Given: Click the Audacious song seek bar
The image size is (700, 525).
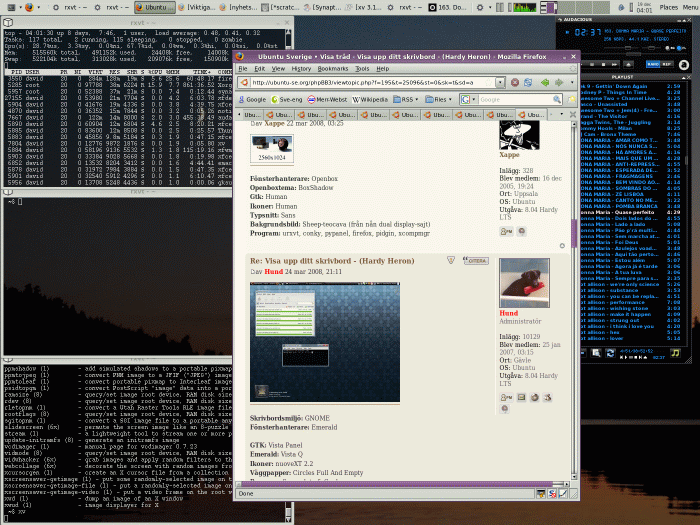Looking at the screenshot, I should click(633, 54).
